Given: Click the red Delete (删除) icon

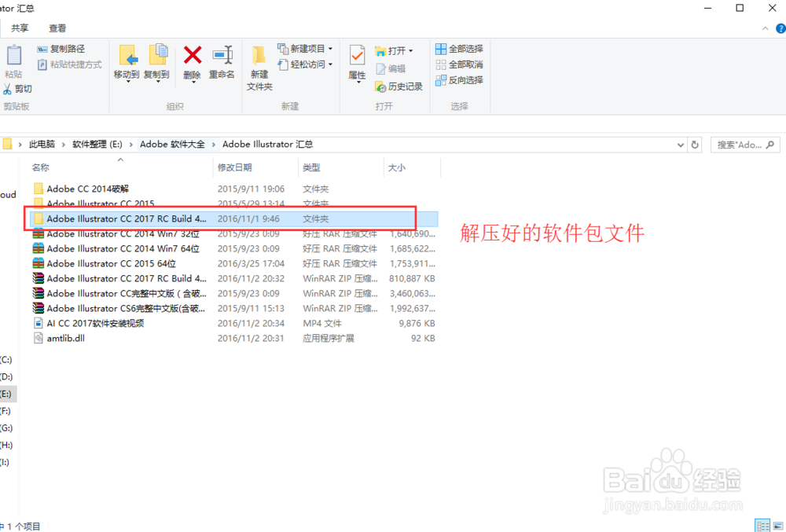Looking at the screenshot, I should (x=193, y=56).
